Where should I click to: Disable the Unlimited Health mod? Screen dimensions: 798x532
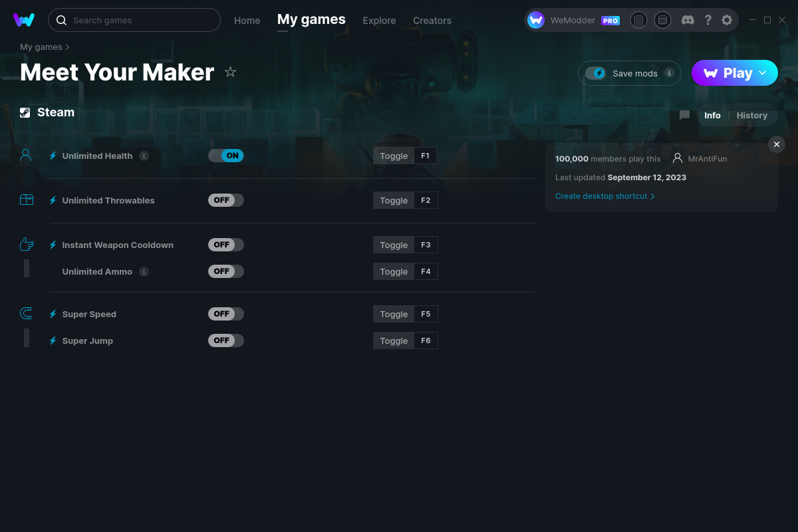(x=226, y=155)
